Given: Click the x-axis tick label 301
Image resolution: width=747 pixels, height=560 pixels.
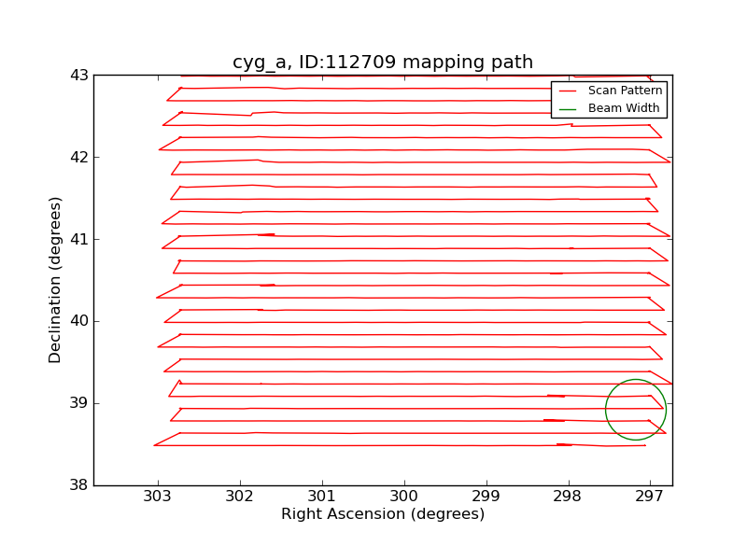Looking at the screenshot, I should (322, 497).
